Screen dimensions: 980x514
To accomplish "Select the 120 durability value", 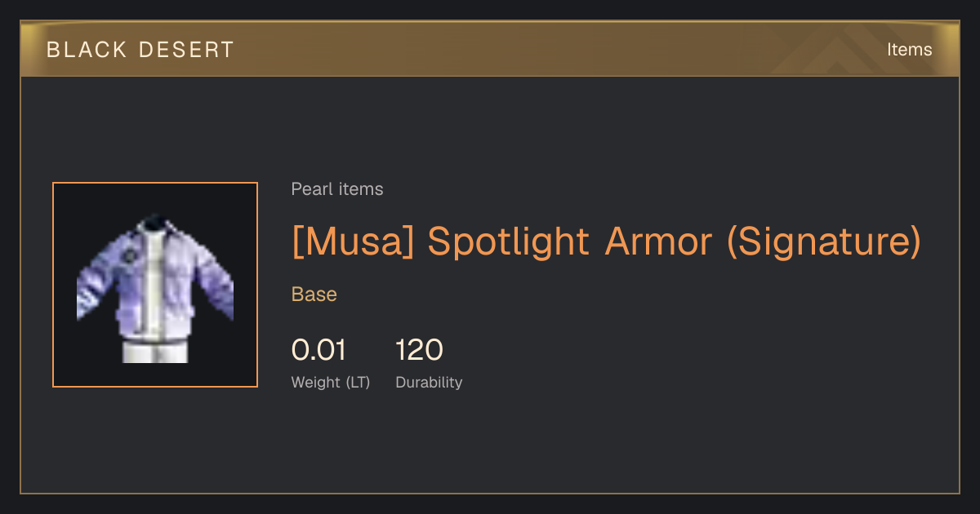I will [x=419, y=350].
